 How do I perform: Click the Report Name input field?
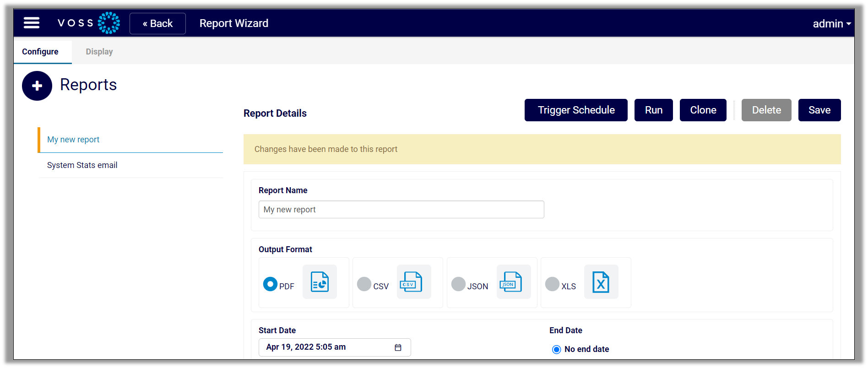pyautogui.click(x=401, y=209)
